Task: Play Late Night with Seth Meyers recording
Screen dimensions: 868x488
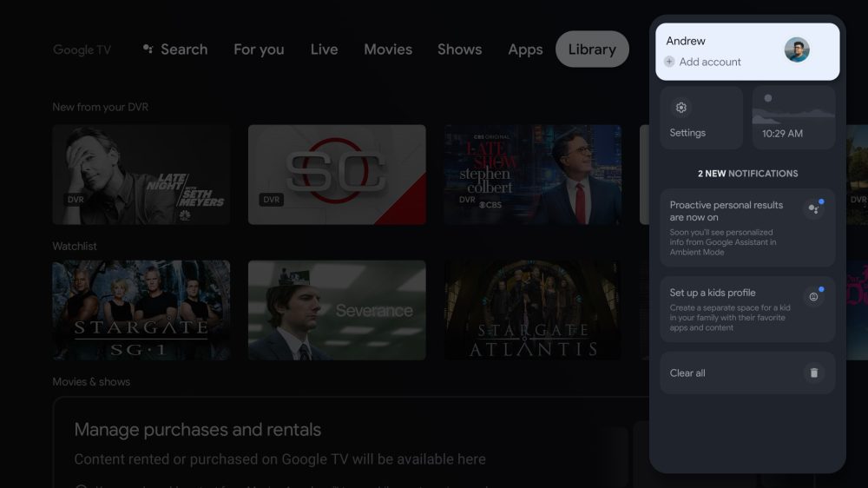Action: pos(141,175)
